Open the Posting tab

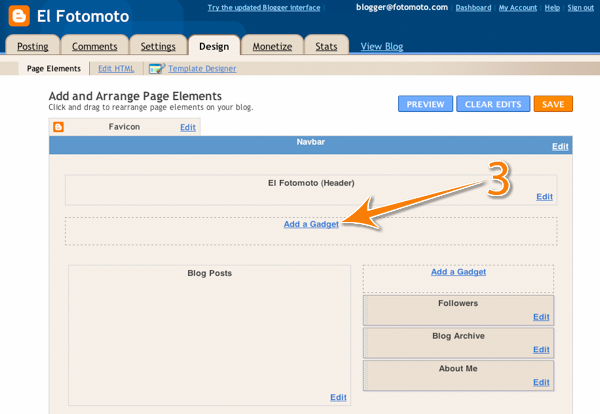point(33,46)
